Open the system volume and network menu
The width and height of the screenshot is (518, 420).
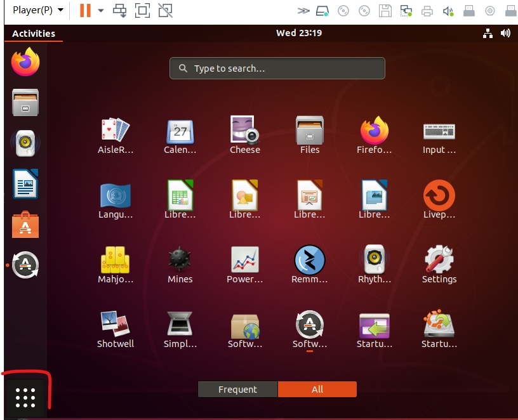pos(496,34)
